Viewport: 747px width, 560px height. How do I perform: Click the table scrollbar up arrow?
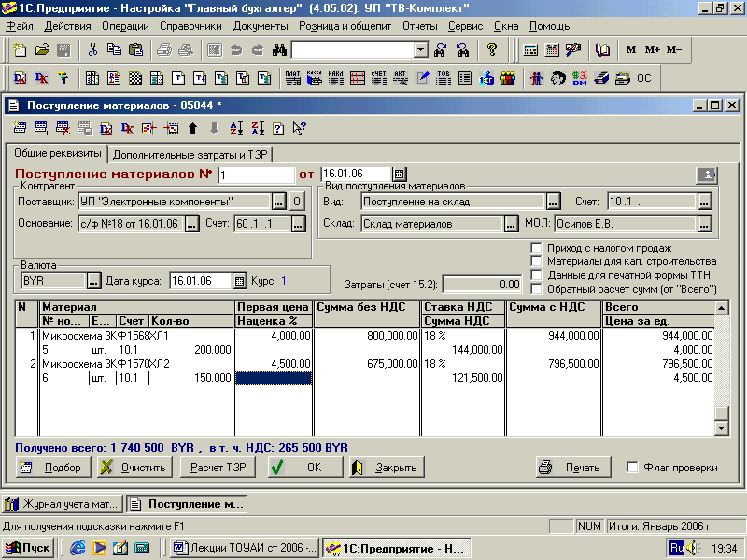[x=721, y=308]
